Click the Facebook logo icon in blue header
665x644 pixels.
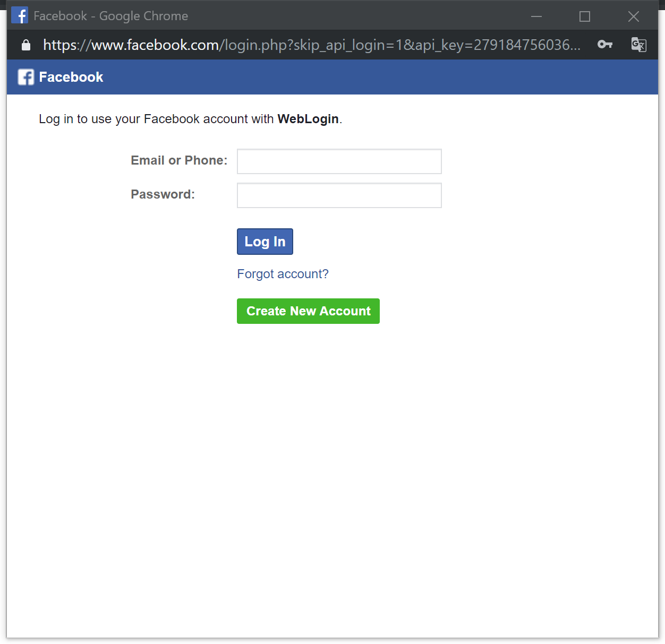click(26, 77)
